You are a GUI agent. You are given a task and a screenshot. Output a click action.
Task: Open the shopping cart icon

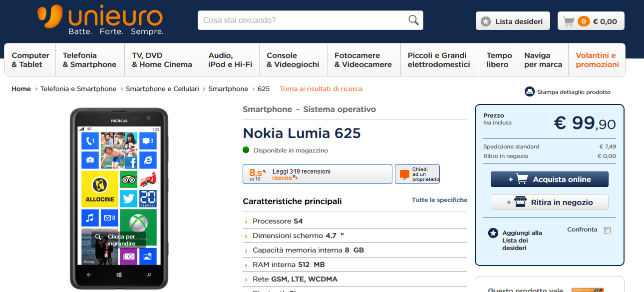tap(568, 21)
